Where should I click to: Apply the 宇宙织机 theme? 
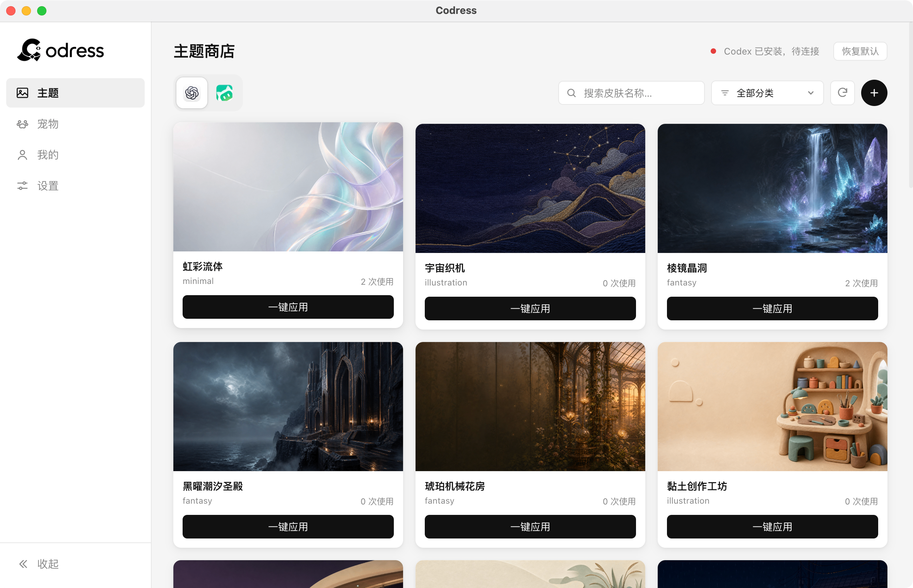(530, 309)
